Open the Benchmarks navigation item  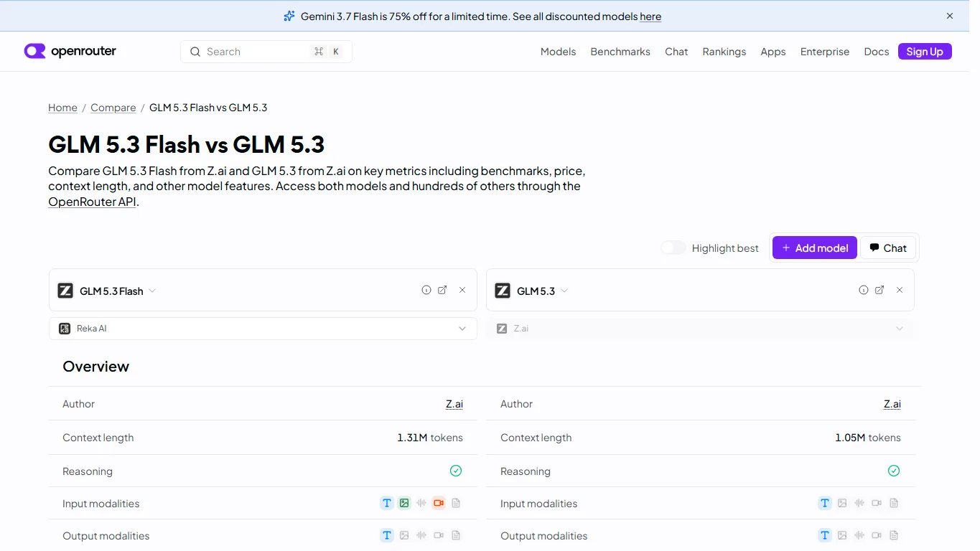point(620,52)
